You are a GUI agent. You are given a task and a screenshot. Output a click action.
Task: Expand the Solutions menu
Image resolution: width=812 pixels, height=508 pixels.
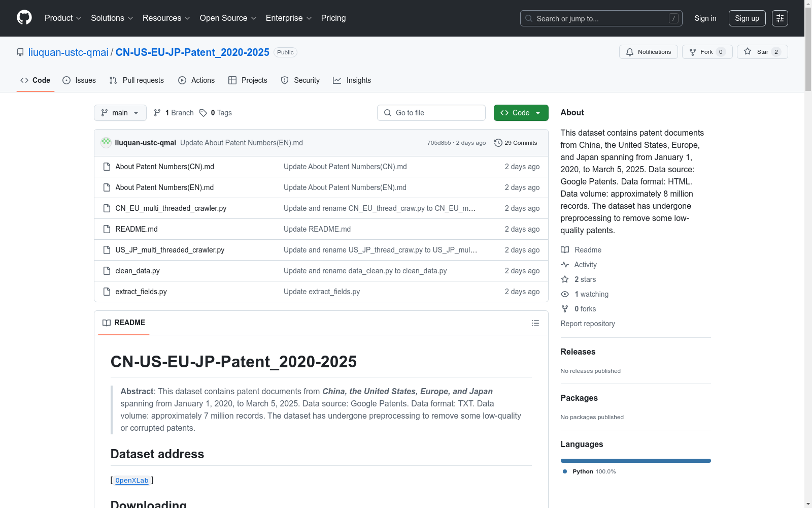(x=112, y=18)
